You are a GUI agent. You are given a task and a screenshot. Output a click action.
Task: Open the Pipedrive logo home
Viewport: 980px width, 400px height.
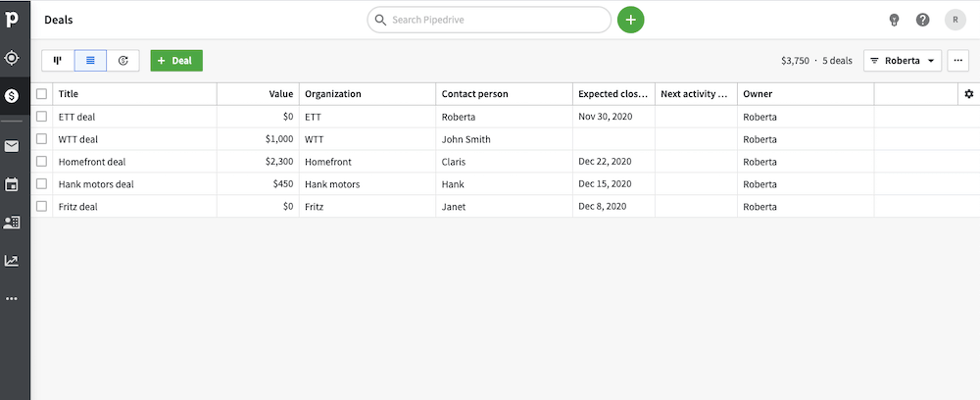(12, 20)
